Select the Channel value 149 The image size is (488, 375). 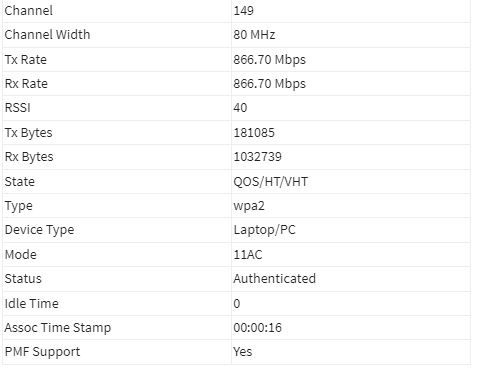pos(243,11)
